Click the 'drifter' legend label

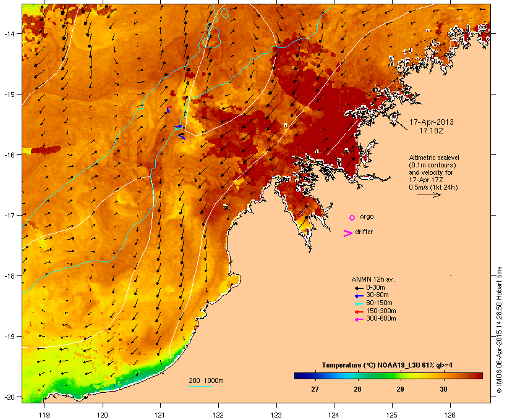pos(364,232)
